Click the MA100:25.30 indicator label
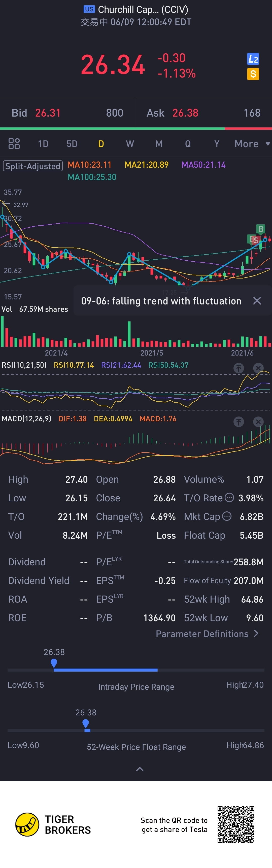Viewport: 272px width, 868px height. [x=92, y=177]
